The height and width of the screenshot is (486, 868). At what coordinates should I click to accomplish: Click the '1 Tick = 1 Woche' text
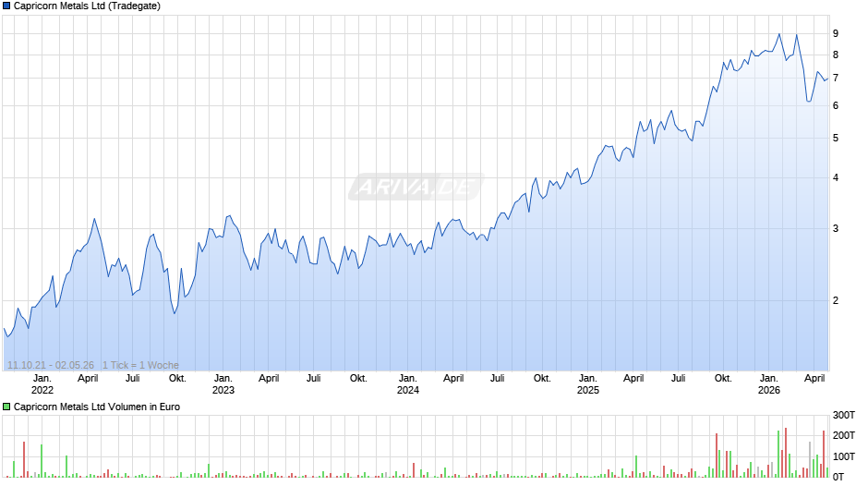click(140, 365)
